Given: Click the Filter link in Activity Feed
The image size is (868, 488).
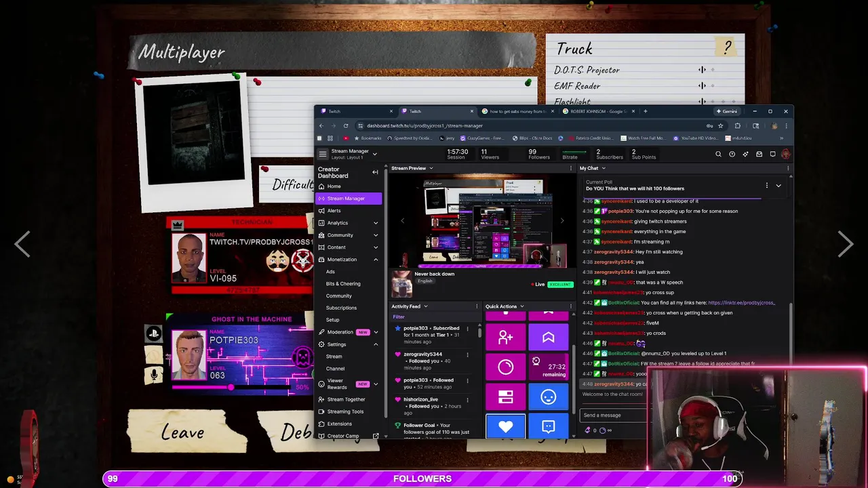Looking at the screenshot, I should tap(399, 317).
